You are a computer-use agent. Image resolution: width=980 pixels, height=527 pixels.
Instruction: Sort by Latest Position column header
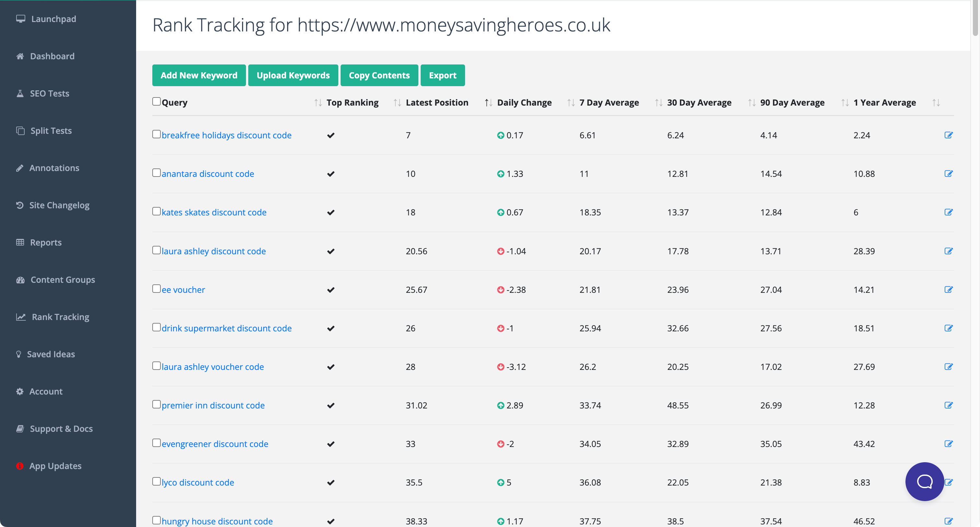tap(437, 103)
